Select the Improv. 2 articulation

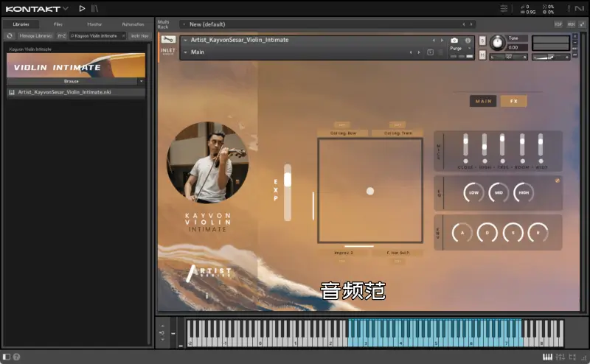(x=343, y=253)
